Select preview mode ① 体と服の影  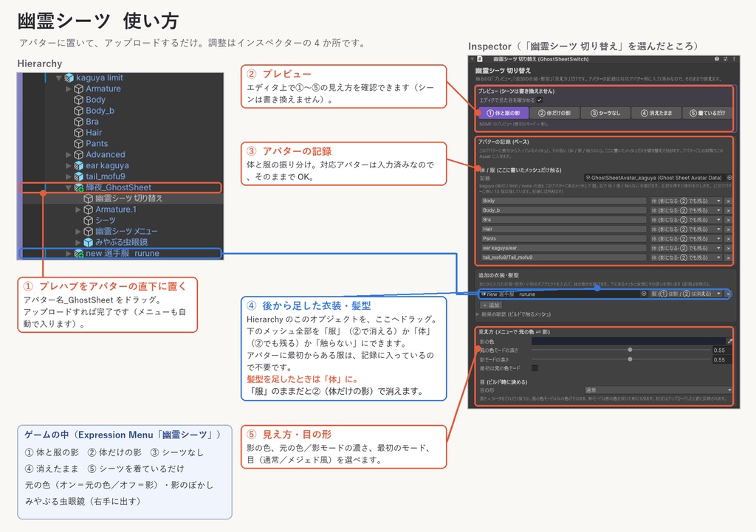504,113
